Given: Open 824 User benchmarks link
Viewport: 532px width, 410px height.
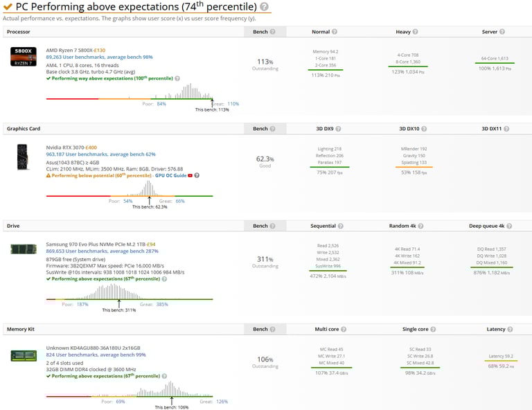Looking at the screenshot, I should (96, 355).
